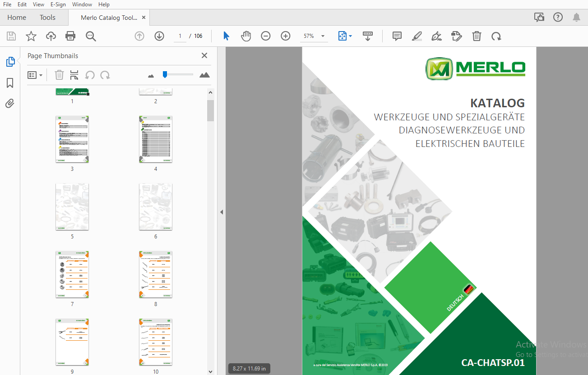Delete selected pages in thumbnails panel
The width and height of the screenshot is (588, 375).
point(59,75)
